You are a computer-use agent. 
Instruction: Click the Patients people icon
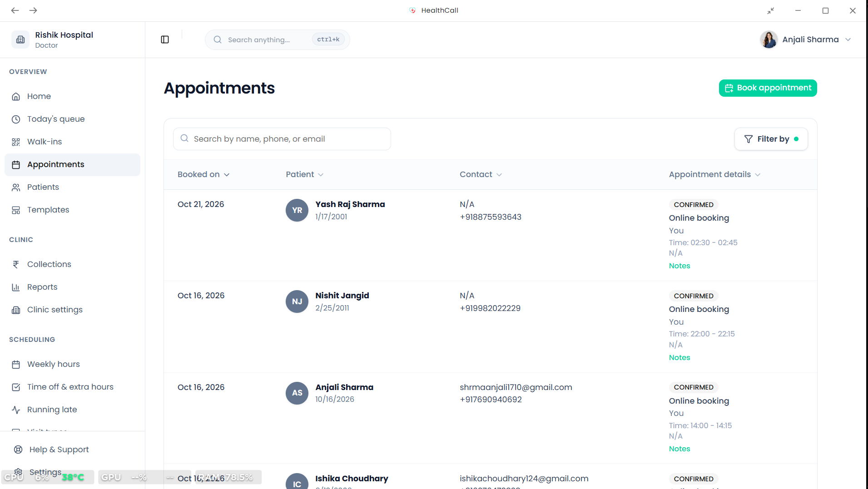pos(16,187)
